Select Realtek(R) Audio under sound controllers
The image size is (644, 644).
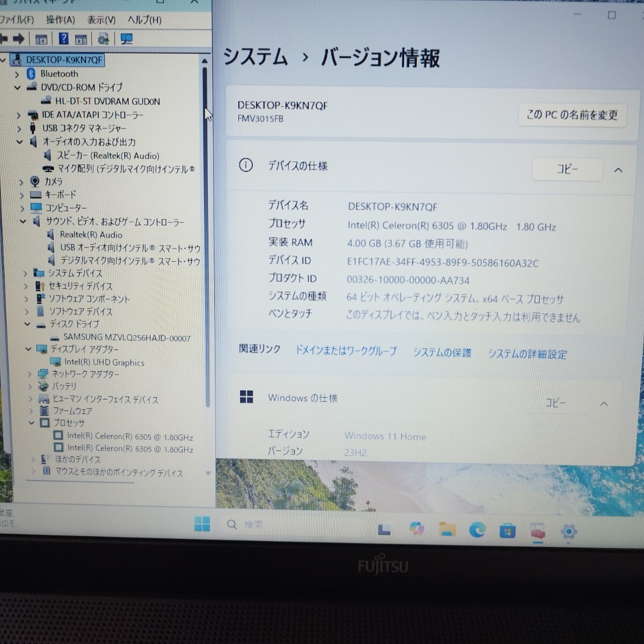(x=91, y=235)
